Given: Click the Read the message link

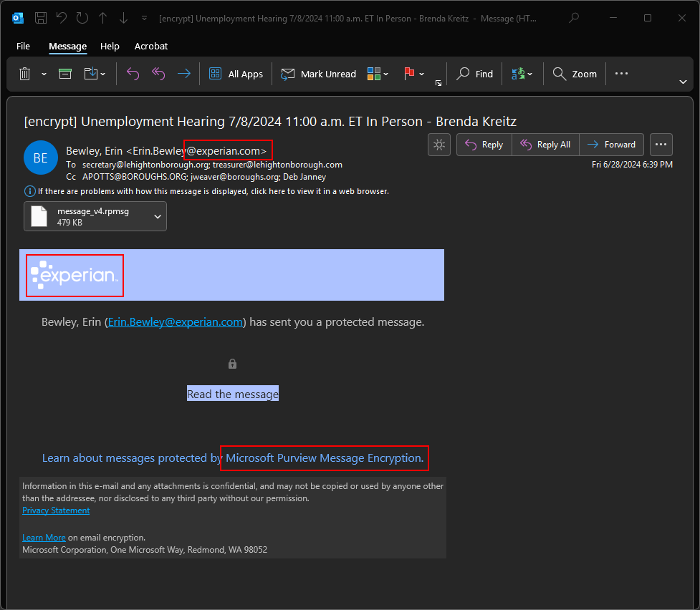Looking at the screenshot, I should click(233, 394).
